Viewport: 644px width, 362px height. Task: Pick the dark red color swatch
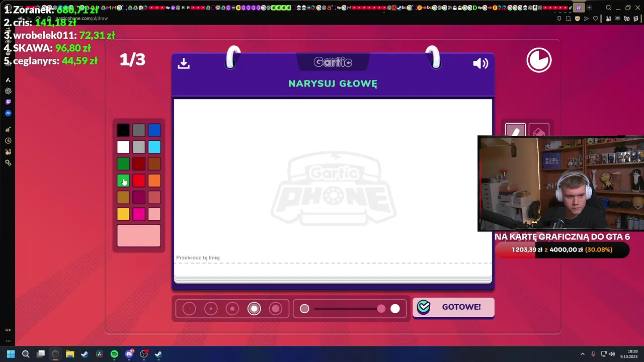click(x=139, y=164)
